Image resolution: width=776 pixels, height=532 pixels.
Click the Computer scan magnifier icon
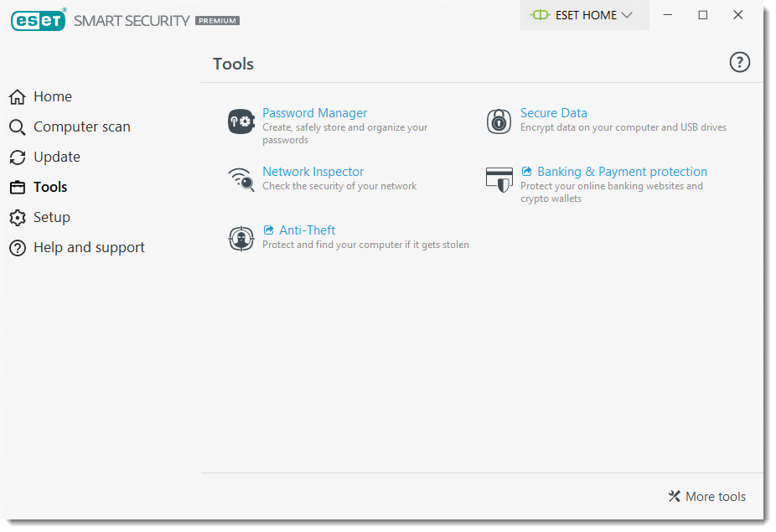click(18, 127)
